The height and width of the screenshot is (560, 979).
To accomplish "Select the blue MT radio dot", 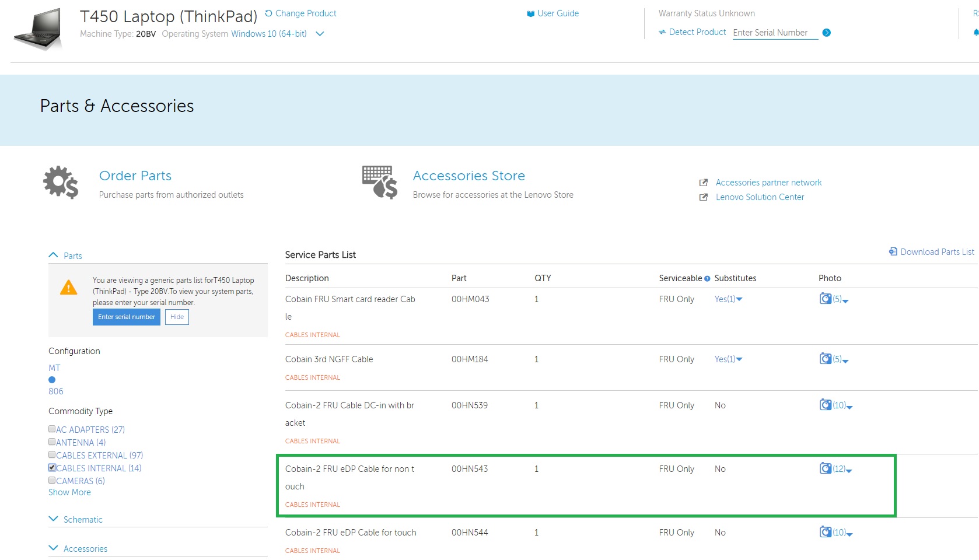I will 52,380.
